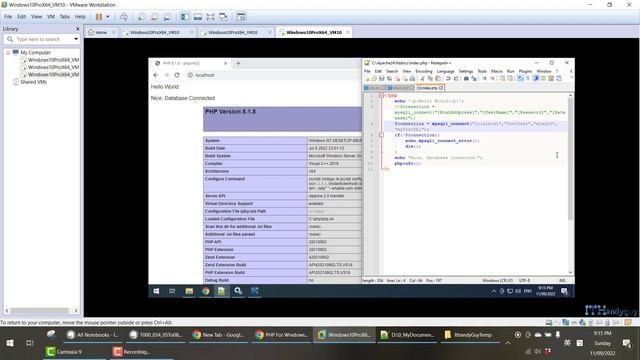Open the VMware View menu

[36, 17]
